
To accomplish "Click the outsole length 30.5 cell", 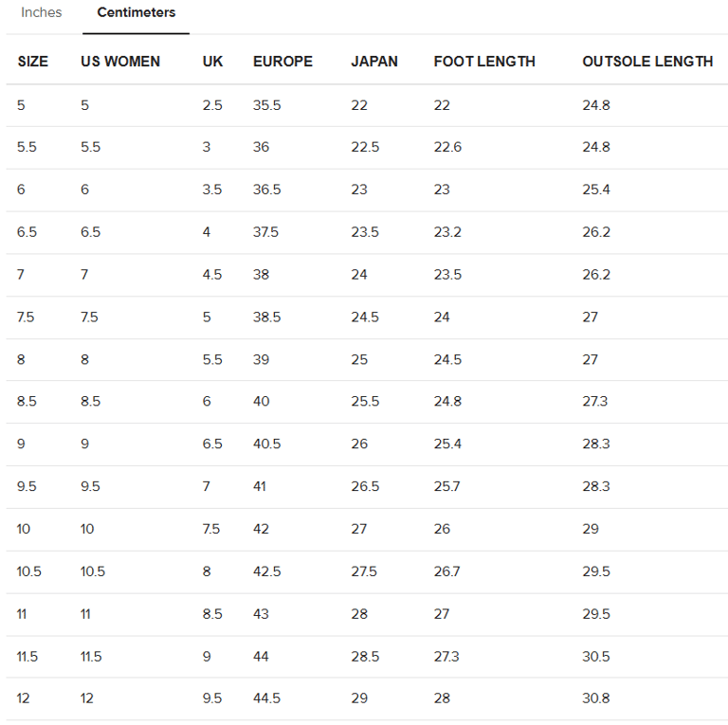I will click(596, 657).
